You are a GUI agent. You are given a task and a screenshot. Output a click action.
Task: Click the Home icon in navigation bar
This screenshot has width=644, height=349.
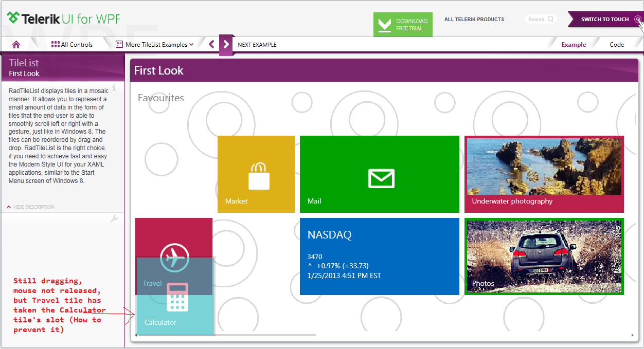(16, 45)
